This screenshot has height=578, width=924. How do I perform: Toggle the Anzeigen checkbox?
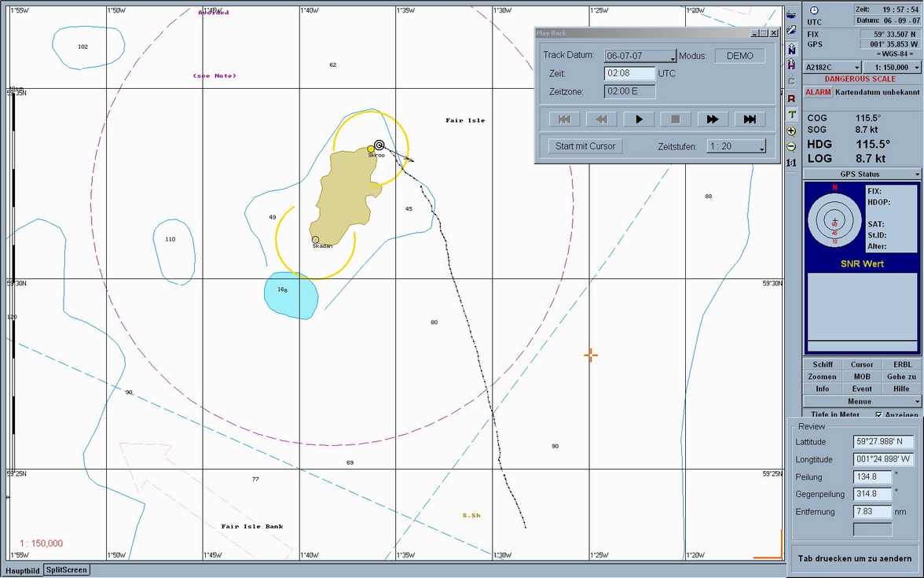coord(878,414)
